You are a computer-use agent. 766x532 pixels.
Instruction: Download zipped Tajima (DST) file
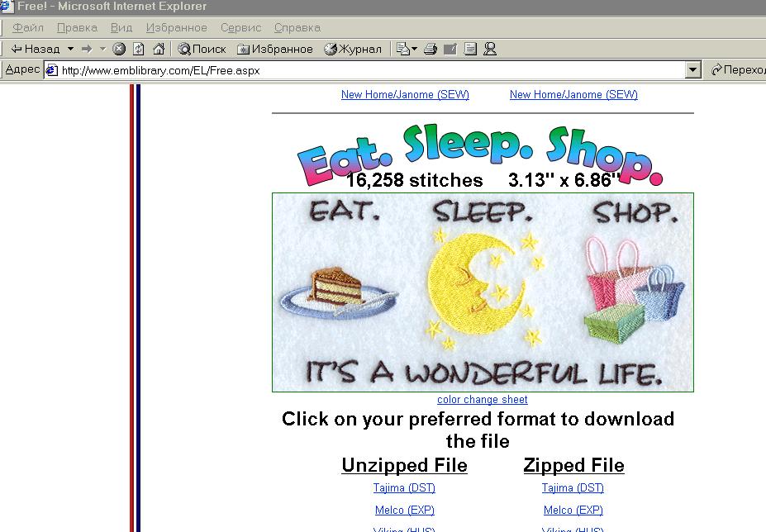click(x=573, y=487)
